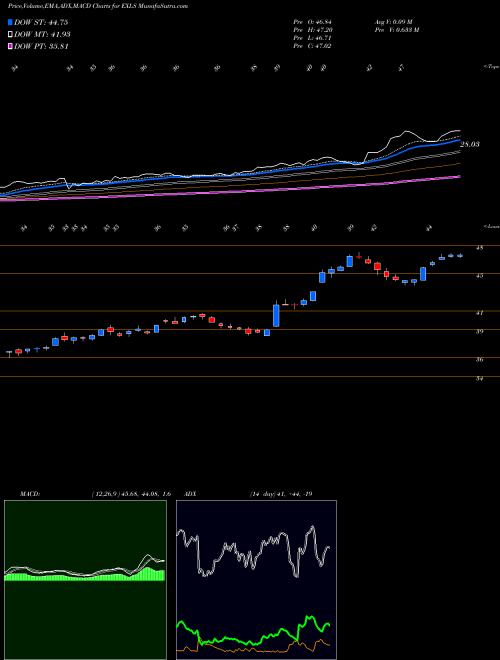500x660 pixels.
Task: Click the 48 price axis label
Action: pos(479,248)
